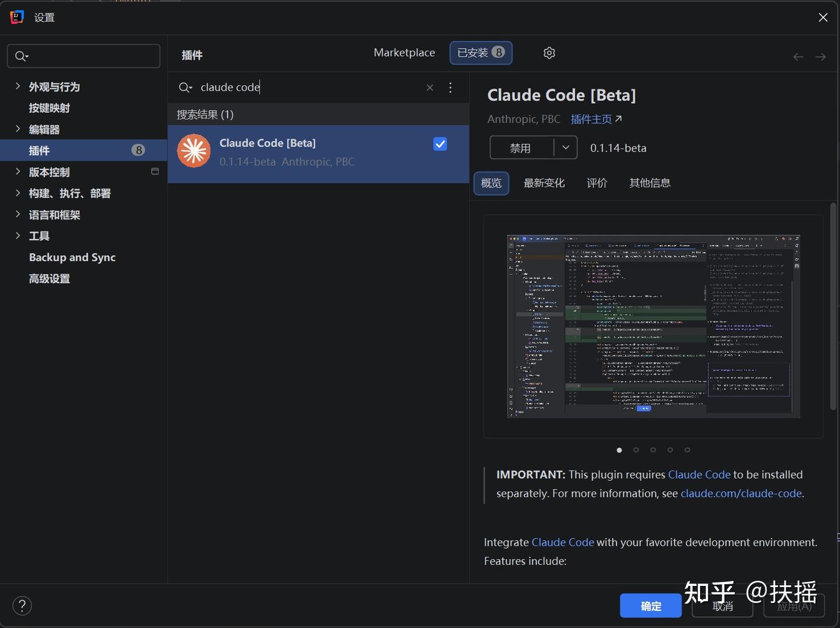Click the search magnifier in plugin search
Screen dimensions: 840x628
185,88
